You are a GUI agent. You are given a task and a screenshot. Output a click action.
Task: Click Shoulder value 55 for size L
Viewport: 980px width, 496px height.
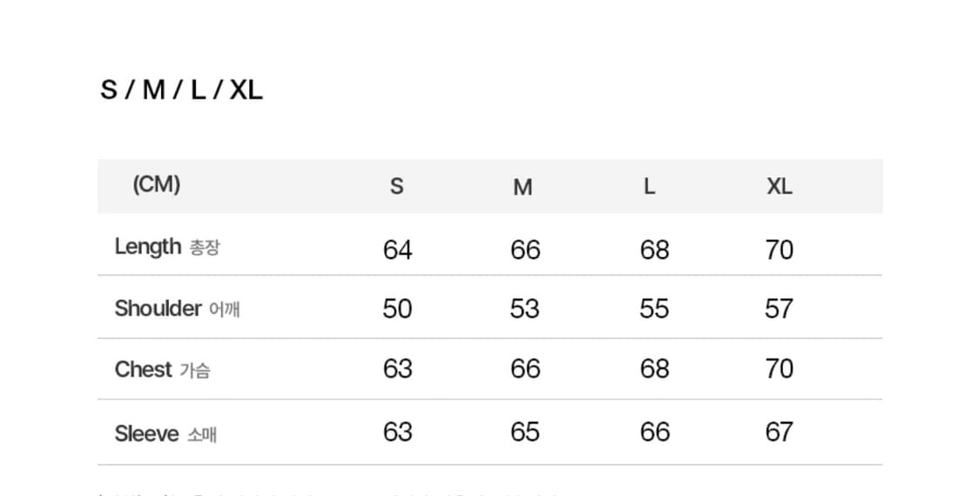654,309
